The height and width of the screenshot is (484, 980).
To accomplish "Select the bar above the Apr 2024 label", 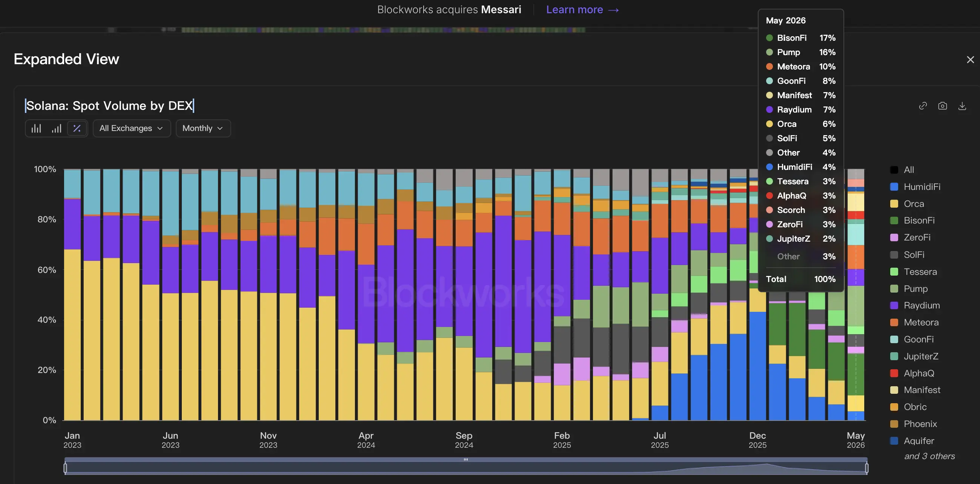I will [366, 295].
